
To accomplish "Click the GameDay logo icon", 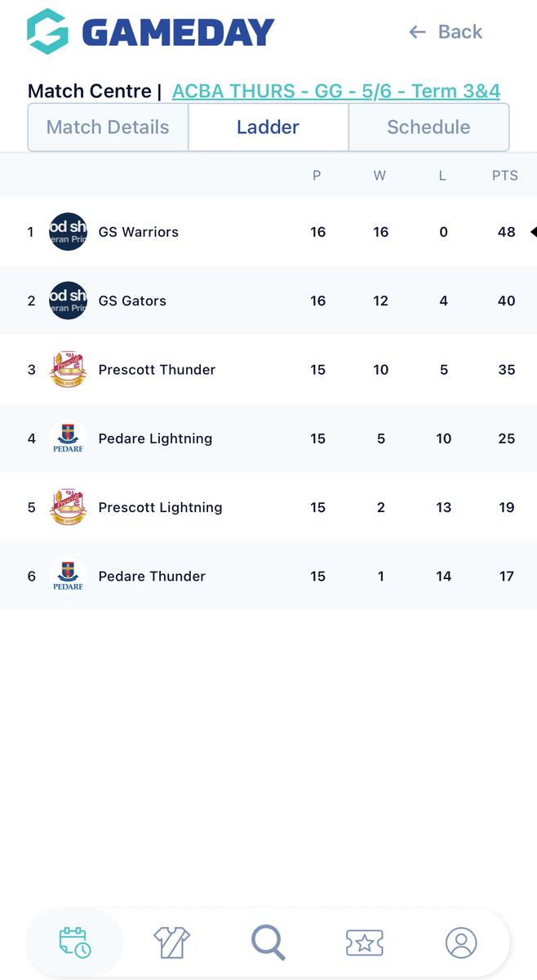I will click(x=47, y=32).
